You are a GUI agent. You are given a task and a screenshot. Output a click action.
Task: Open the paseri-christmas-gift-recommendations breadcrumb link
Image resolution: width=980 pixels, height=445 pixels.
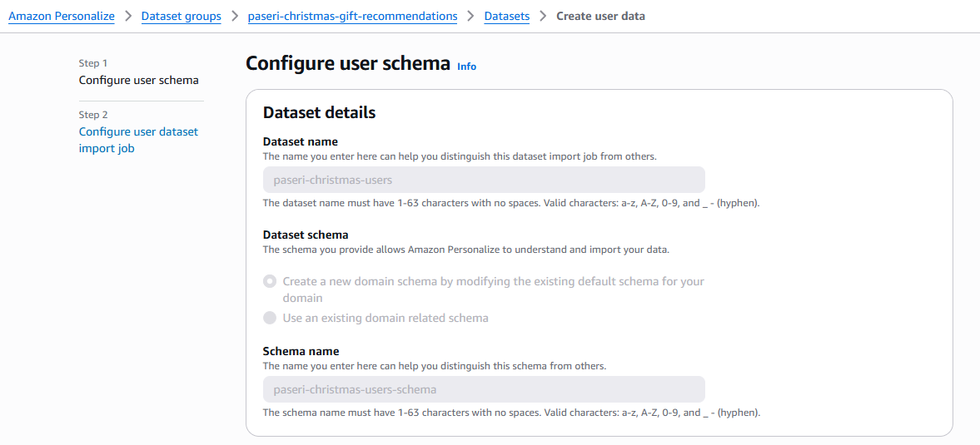[x=352, y=16]
